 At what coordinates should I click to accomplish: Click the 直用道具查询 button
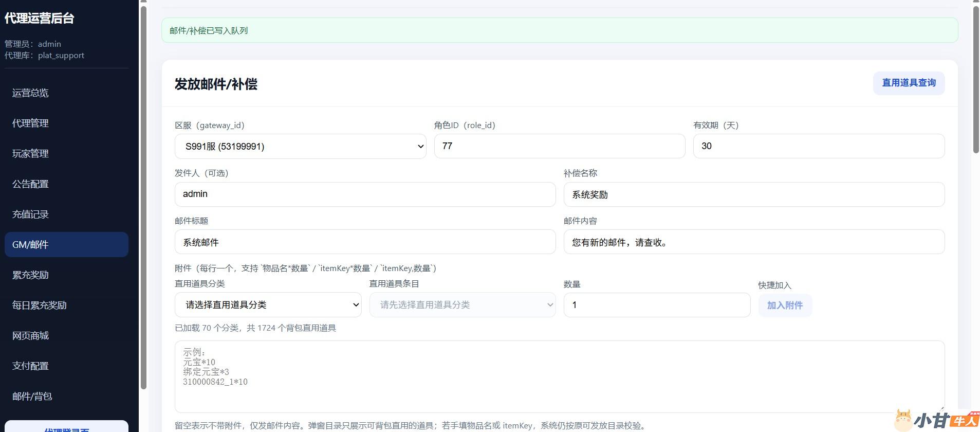pos(908,83)
